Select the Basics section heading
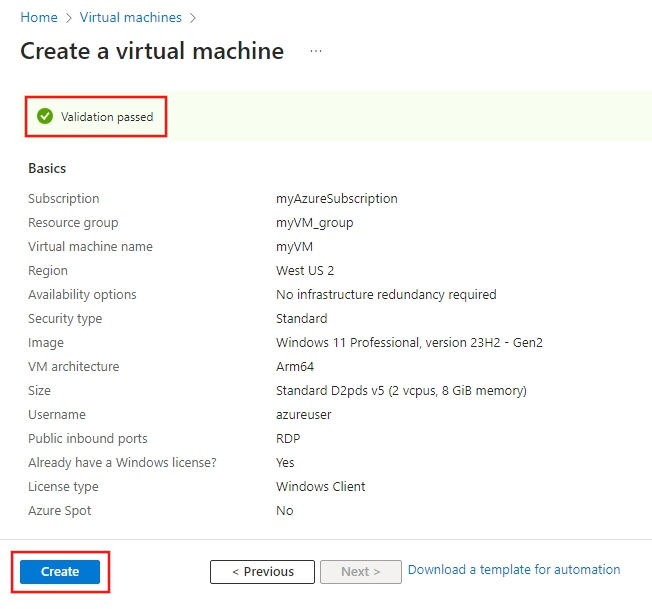Viewport: 652px width, 609px height. 47,168
